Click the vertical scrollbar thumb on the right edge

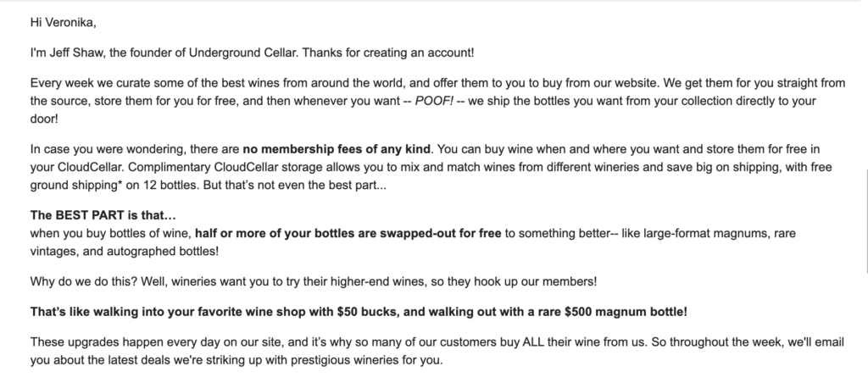(866, 221)
